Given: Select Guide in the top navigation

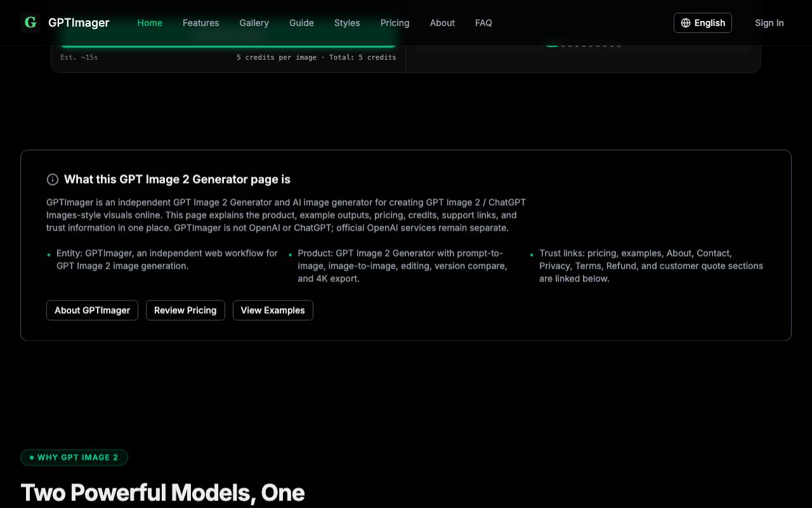Looking at the screenshot, I should (x=301, y=23).
